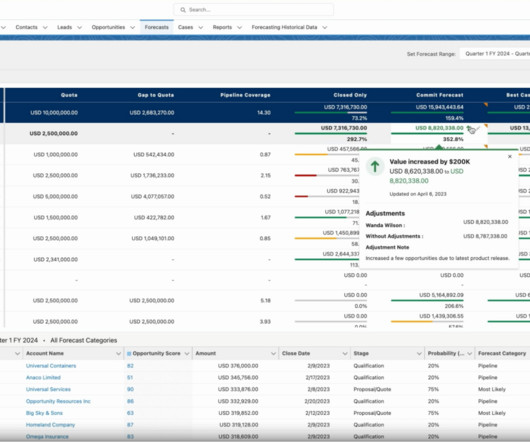This screenshot has width=530, height=442.
Task: Open the Anaco Limited account link
Action: click(43, 377)
